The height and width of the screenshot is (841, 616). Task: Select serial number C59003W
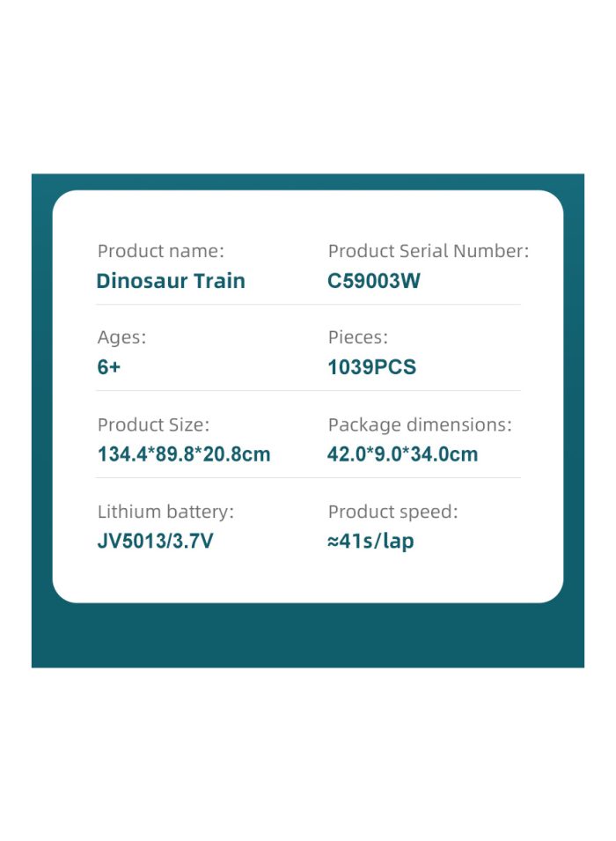pos(374,281)
